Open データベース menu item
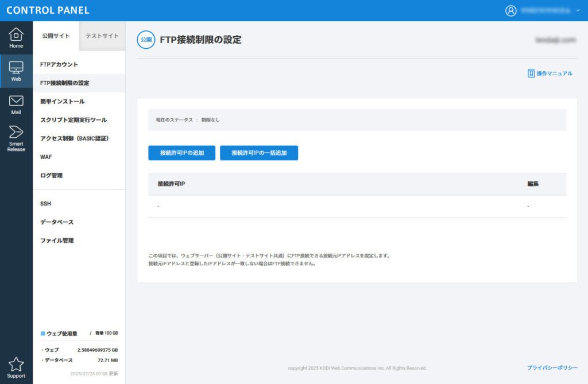Image resolution: width=588 pixels, height=384 pixels. click(x=79, y=222)
